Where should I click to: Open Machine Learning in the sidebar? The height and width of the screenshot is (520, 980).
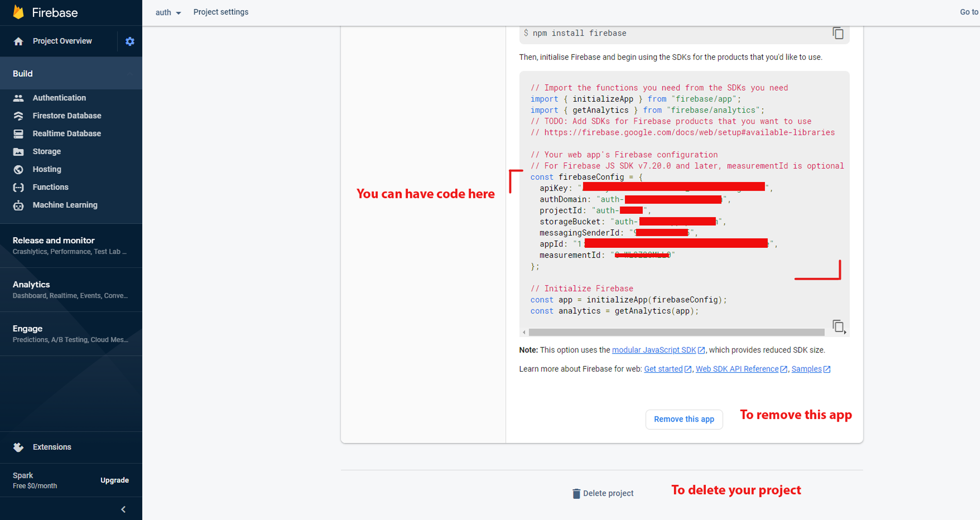[x=64, y=205]
